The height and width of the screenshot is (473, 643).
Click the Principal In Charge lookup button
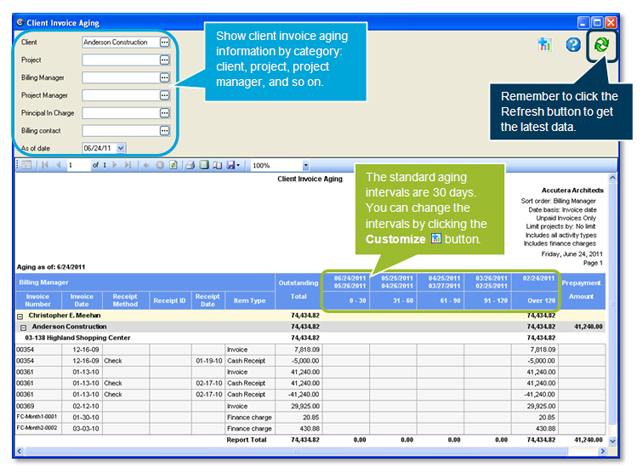pos(164,113)
